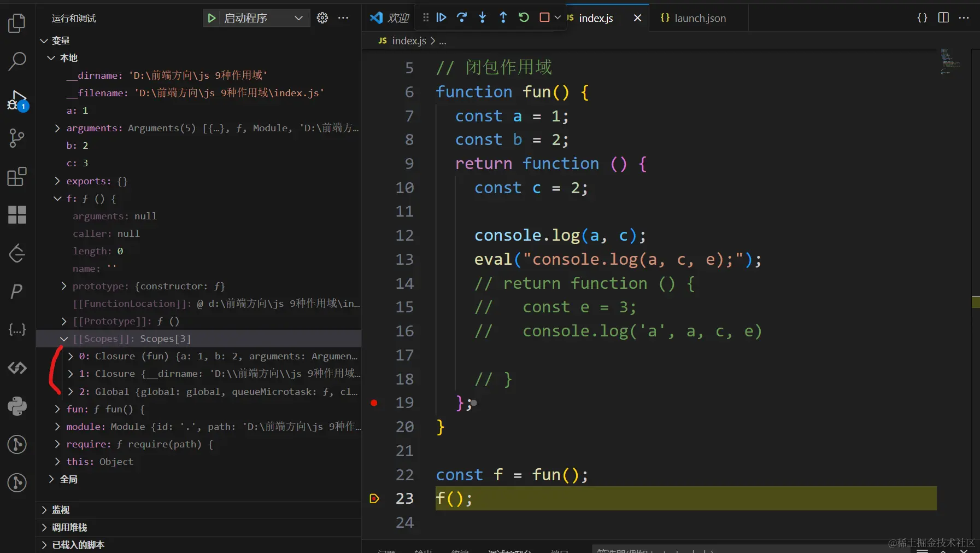Expand the this: Object variable
The image size is (980, 553).
(57, 462)
